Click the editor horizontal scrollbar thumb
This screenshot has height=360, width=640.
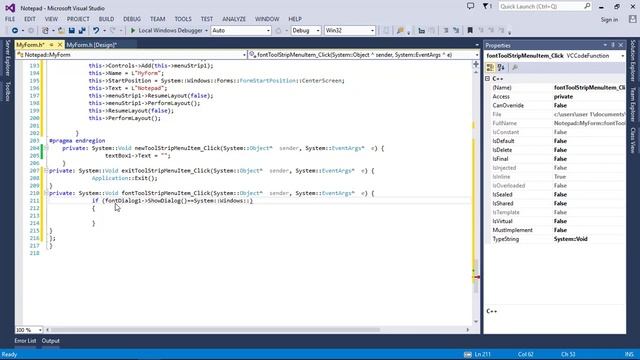[x=215, y=330]
